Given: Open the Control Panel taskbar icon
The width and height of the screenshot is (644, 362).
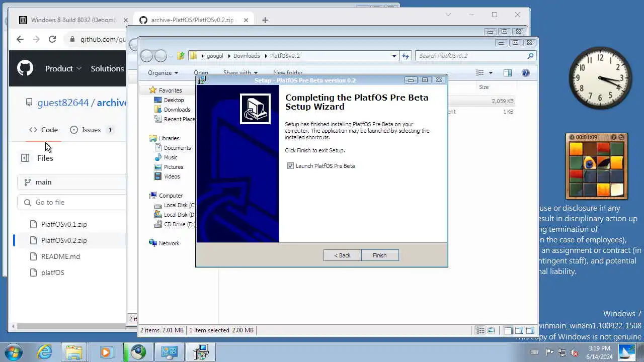Looking at the screenshot, I should (x=169, y=352).
